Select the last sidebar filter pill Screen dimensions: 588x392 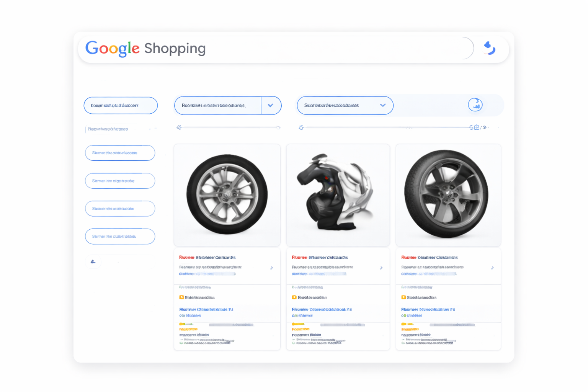pyautogui.click(x=120, y=236)
